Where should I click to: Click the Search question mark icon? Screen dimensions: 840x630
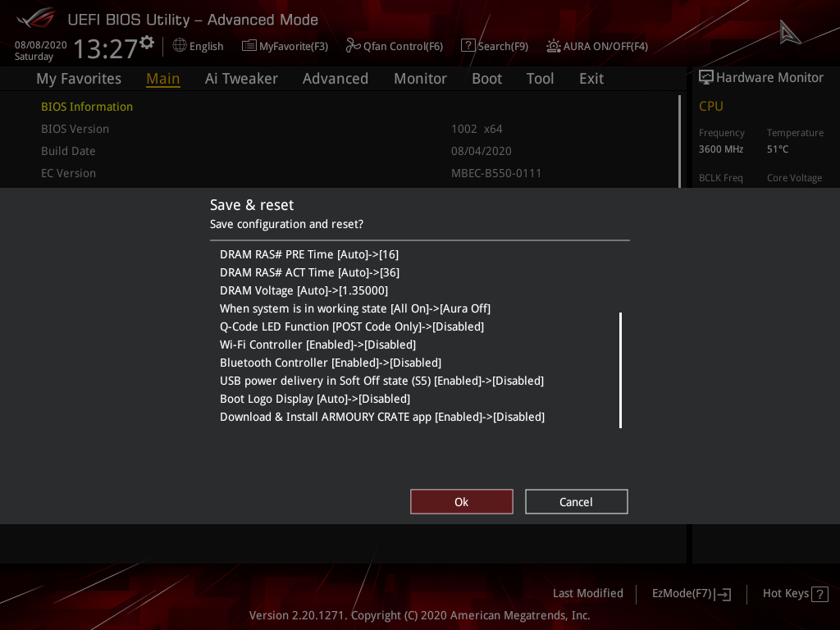click(x=468, y=46)
